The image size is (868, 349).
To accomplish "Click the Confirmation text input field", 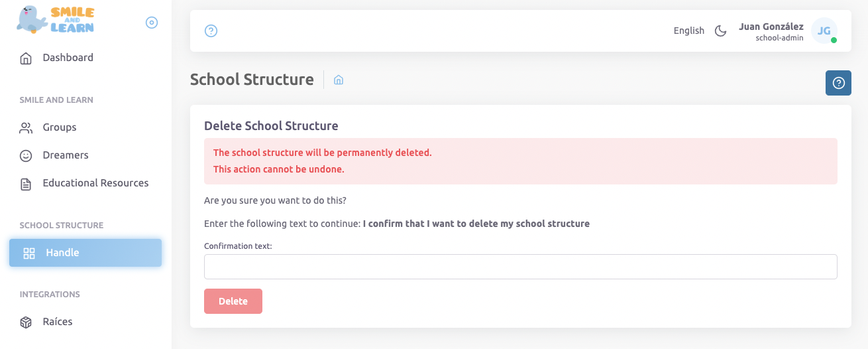I will point(520,267).
